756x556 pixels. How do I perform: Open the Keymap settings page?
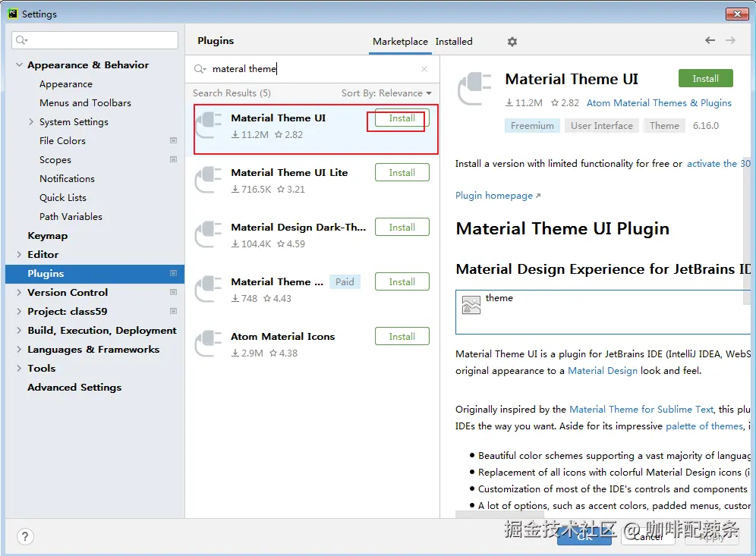coord(47,236)
